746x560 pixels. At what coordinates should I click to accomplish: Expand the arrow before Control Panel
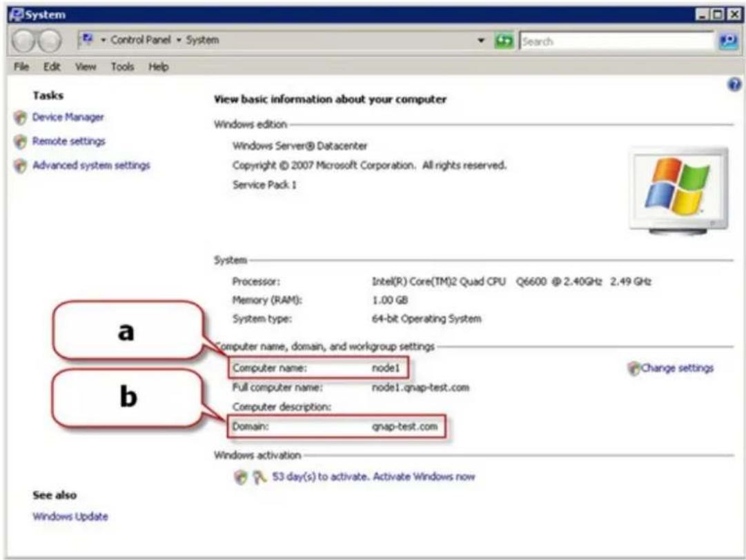pyautogui.click(x=104, y=40)
